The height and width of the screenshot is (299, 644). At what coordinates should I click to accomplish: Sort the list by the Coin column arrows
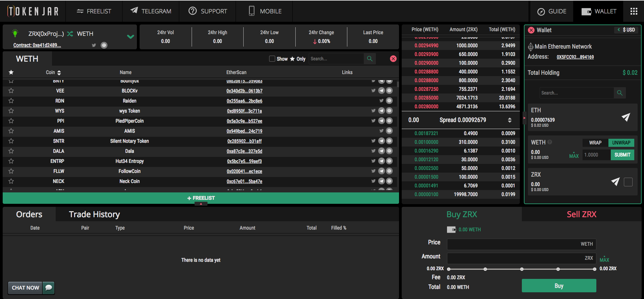click(x=59, y=72)
